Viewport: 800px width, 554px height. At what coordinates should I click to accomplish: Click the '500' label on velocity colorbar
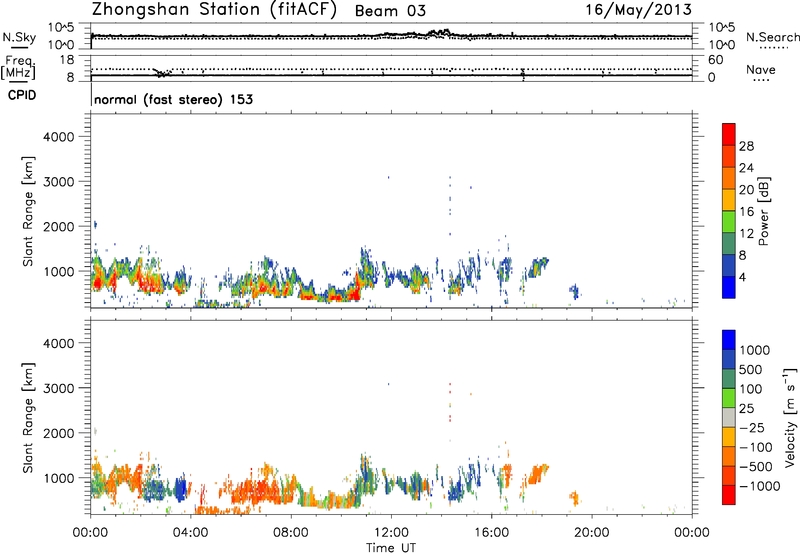coord(751,370)
